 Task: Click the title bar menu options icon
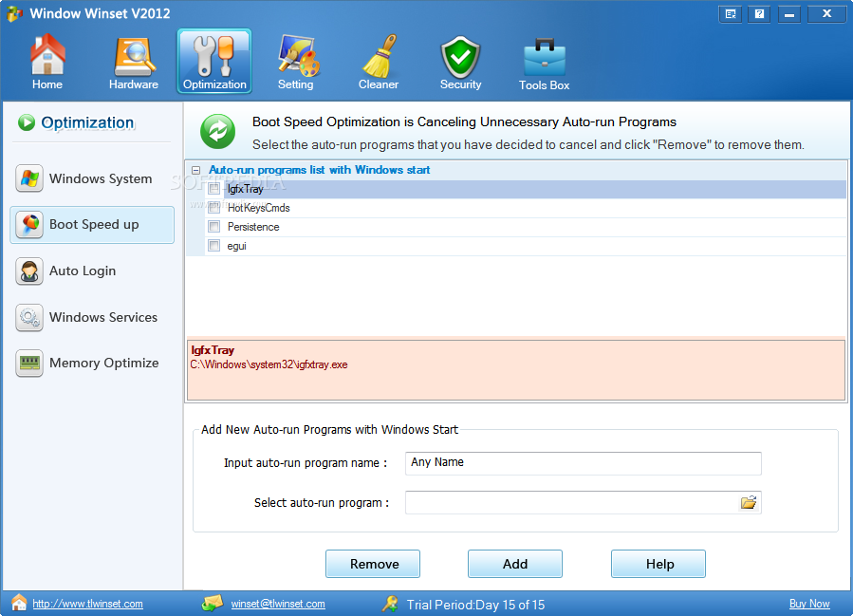(x=730, y=14)
